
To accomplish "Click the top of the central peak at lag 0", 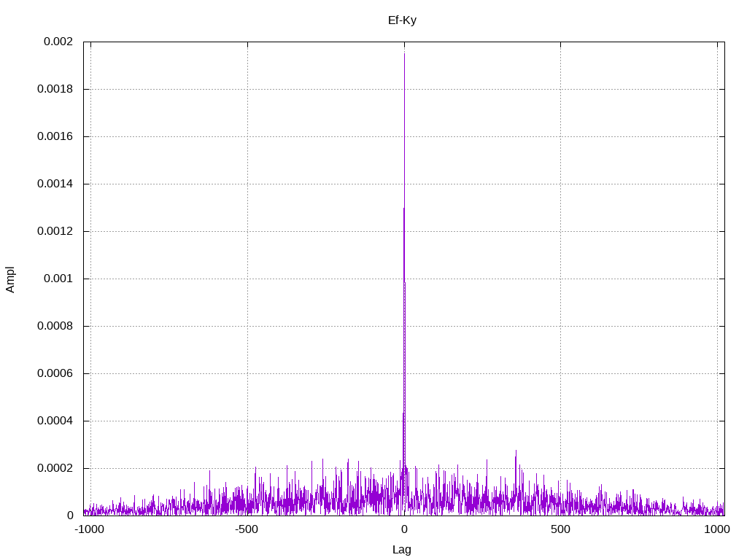I will [404, 54].
